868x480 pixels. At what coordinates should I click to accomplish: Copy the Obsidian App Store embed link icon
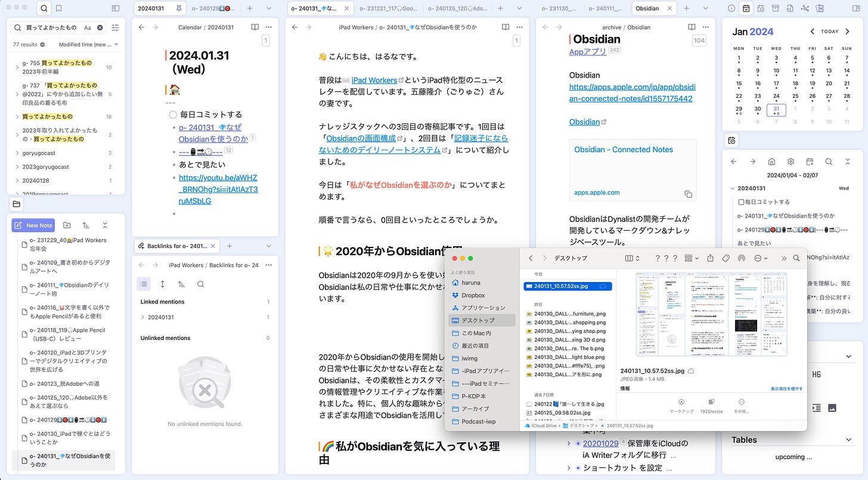(689, 194)
